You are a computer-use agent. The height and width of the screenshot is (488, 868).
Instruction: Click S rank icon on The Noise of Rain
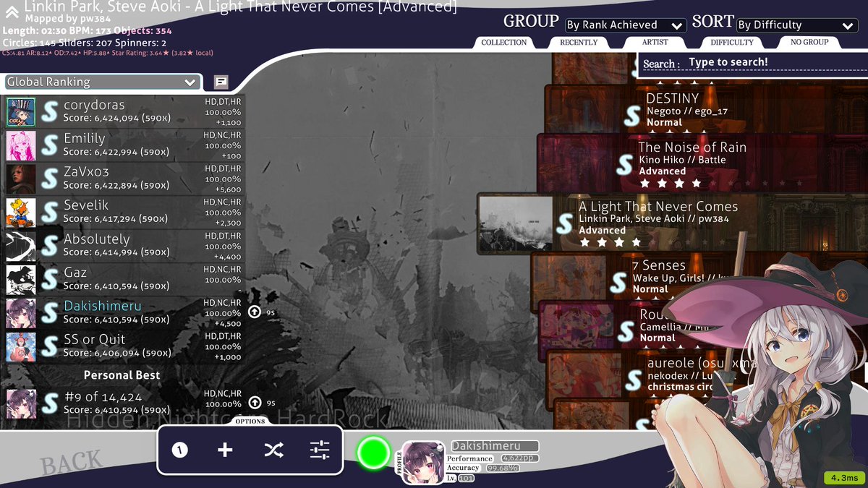(x=624, y=164)
